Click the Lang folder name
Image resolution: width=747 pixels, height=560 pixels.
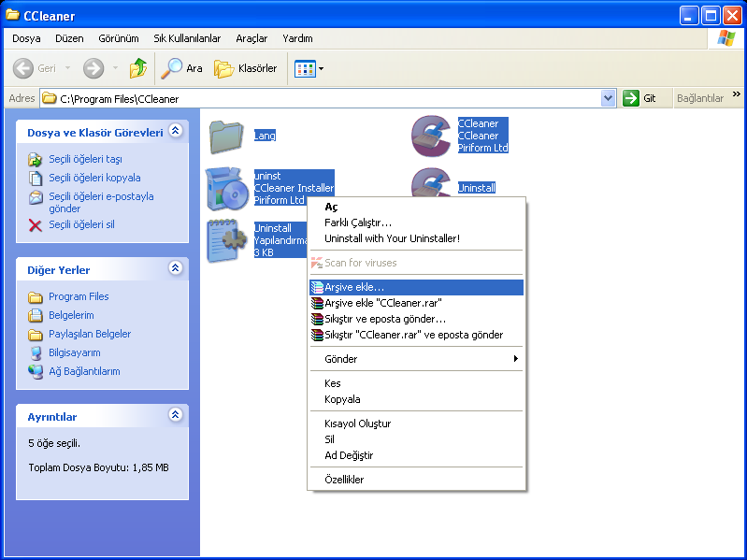265,136
